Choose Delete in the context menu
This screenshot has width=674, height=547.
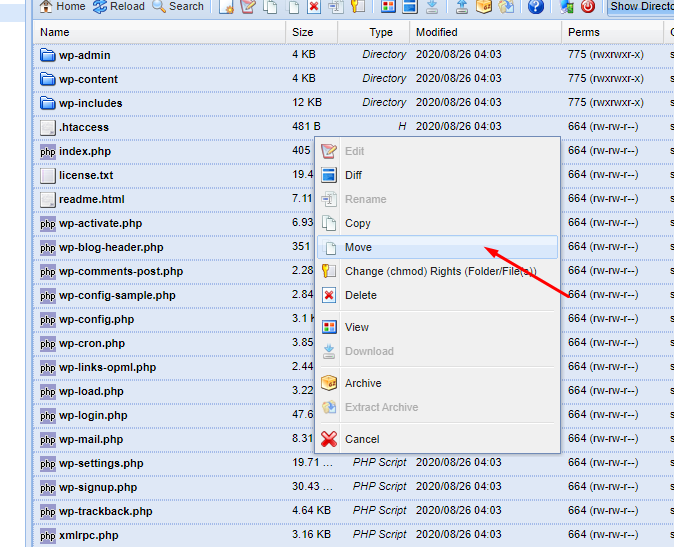438,295
